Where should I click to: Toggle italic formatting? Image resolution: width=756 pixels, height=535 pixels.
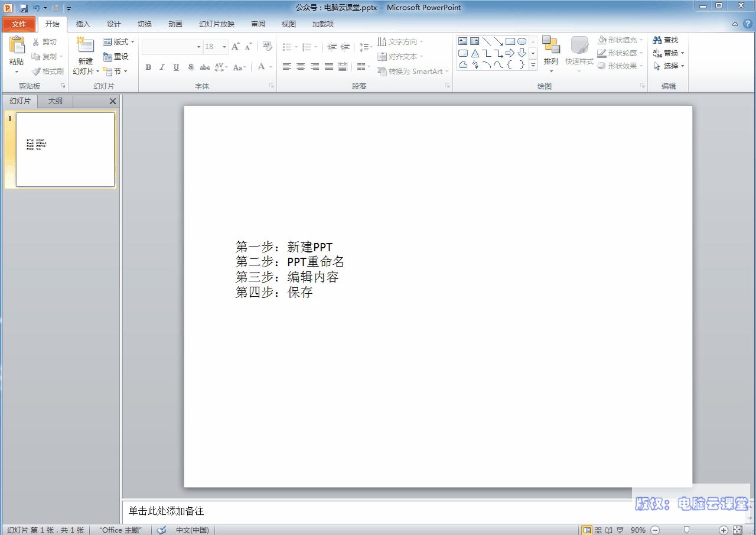tap(162, 67)
